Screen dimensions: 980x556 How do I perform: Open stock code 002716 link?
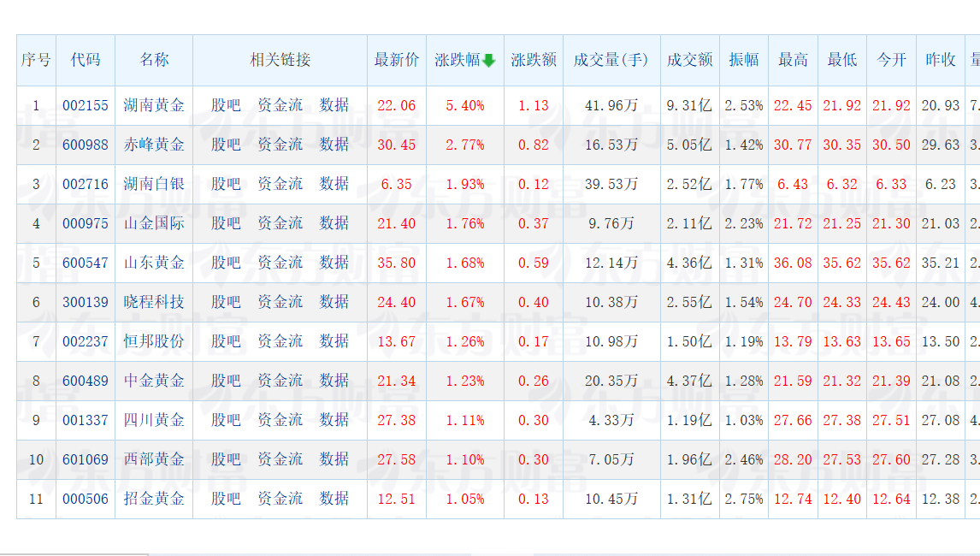pyautogui.click(x=85, y=185)
